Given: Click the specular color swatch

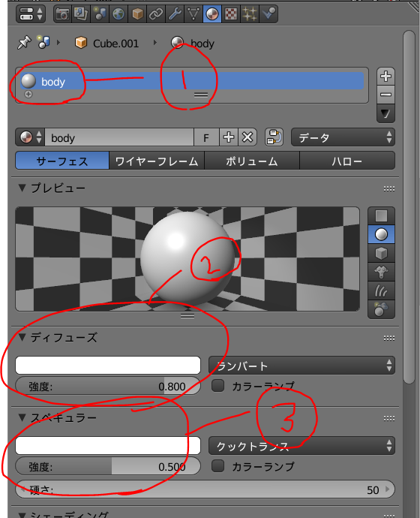Looking at the screenshot, I should pyautogui.click(x=108, y=445).
